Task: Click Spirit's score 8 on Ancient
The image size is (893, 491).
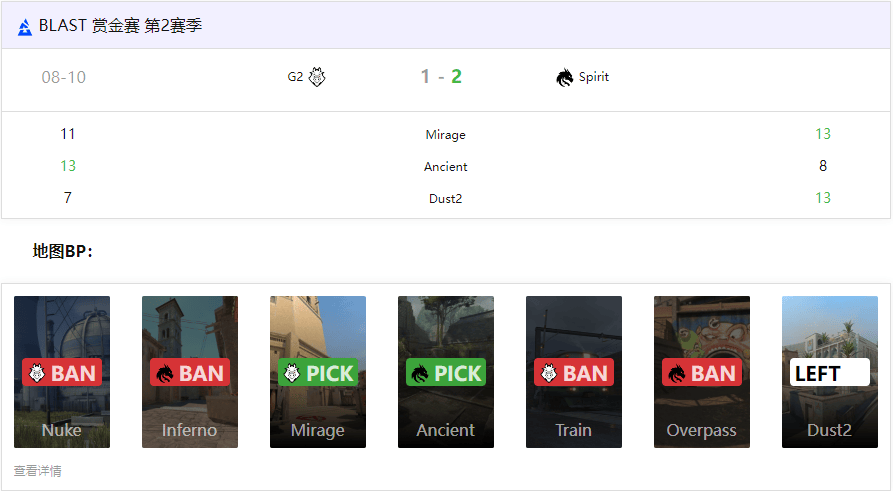Action: 823,166
